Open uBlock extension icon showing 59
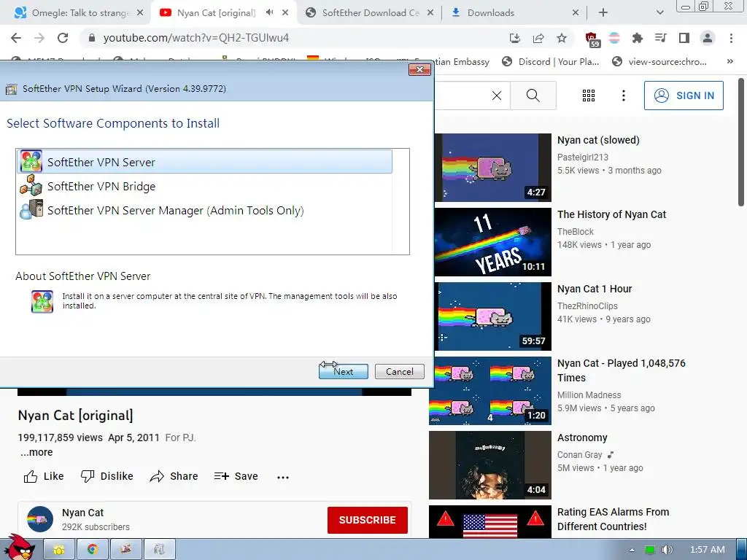 [x=592, y=39]
